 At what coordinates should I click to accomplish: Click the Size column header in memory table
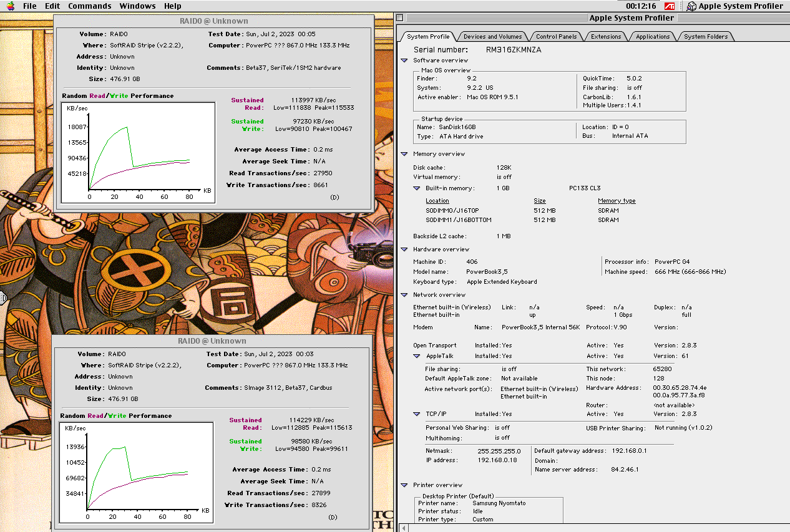pyautogui.click(x=540, y=201)
